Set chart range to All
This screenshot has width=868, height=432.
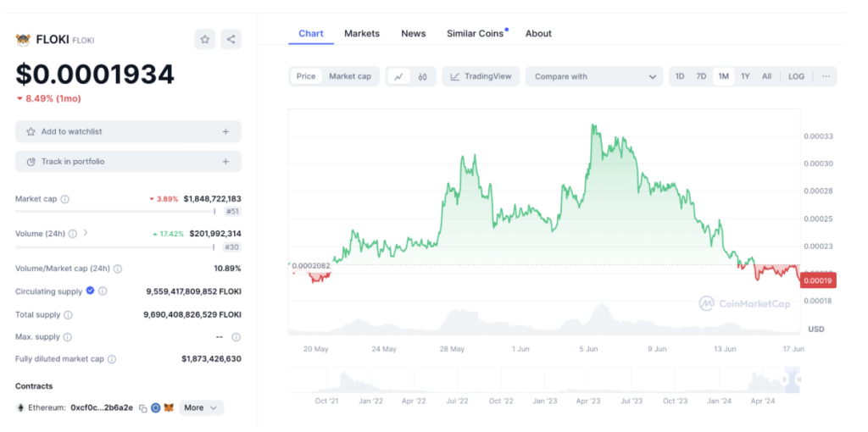coord(766,76)
